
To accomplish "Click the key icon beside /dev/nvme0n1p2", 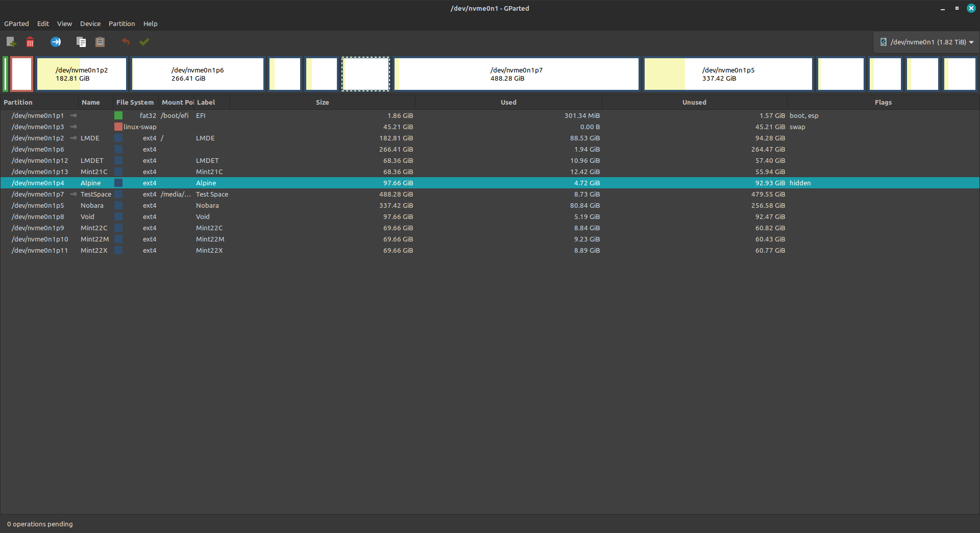I will coord(73,138).
